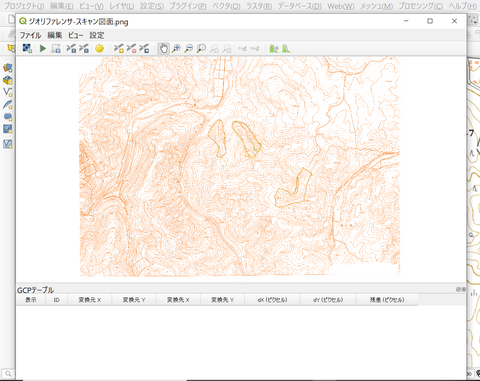Click the Zoom Out magnifier icon
The height and width of the screenshot is (381, 480).
tap(189, 49)
